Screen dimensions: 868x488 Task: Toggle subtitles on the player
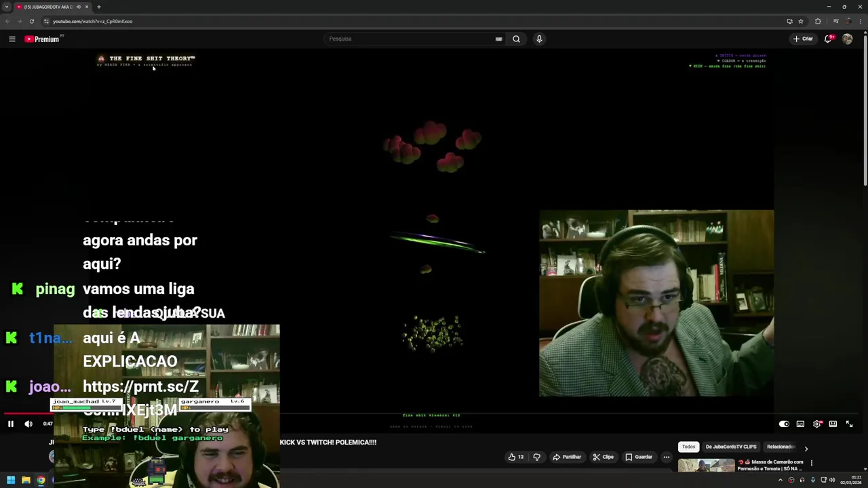800,424
